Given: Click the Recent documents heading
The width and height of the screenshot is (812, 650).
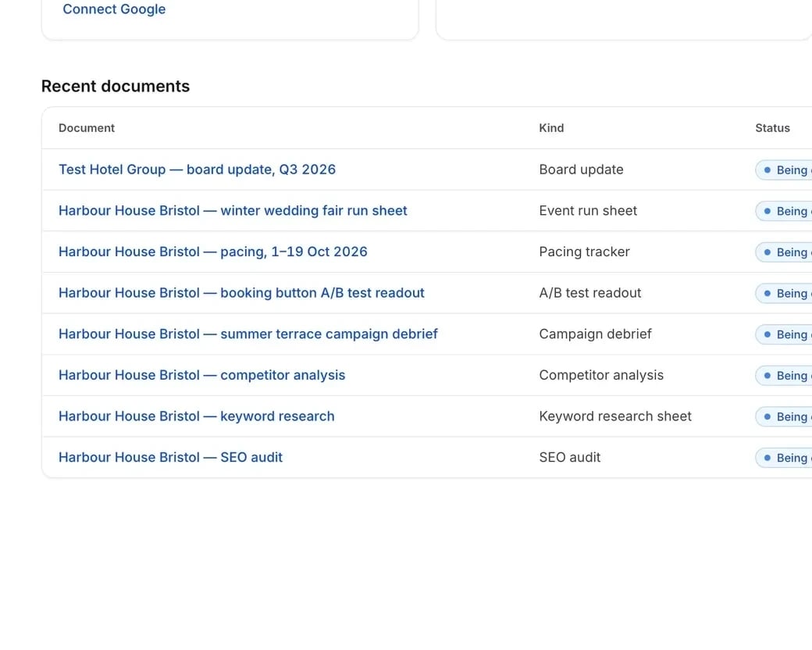Looking at the screenshot, I should [x=116, y=86].
